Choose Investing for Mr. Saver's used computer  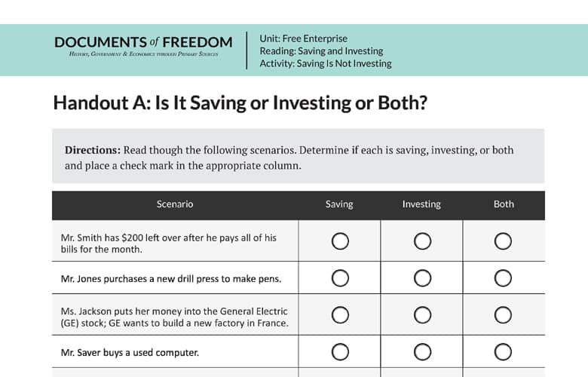(423, 351)
